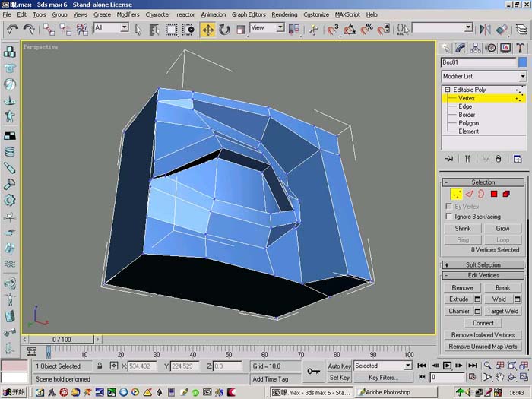
Task: Toggle the 3D Snap magnet icon
Action: [333, 30]
